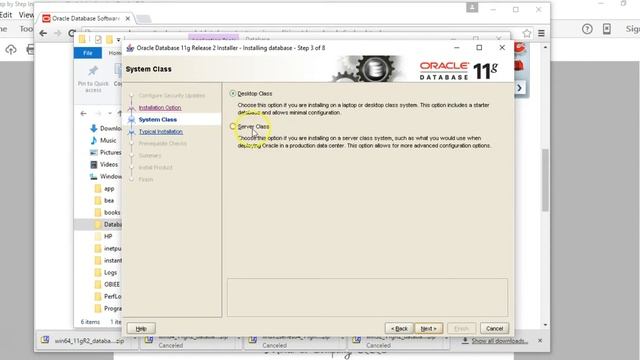Open the Edit menu in background application
Image resolution: width=640 pixels, height=360 pixels.
(x=6, y=15)
